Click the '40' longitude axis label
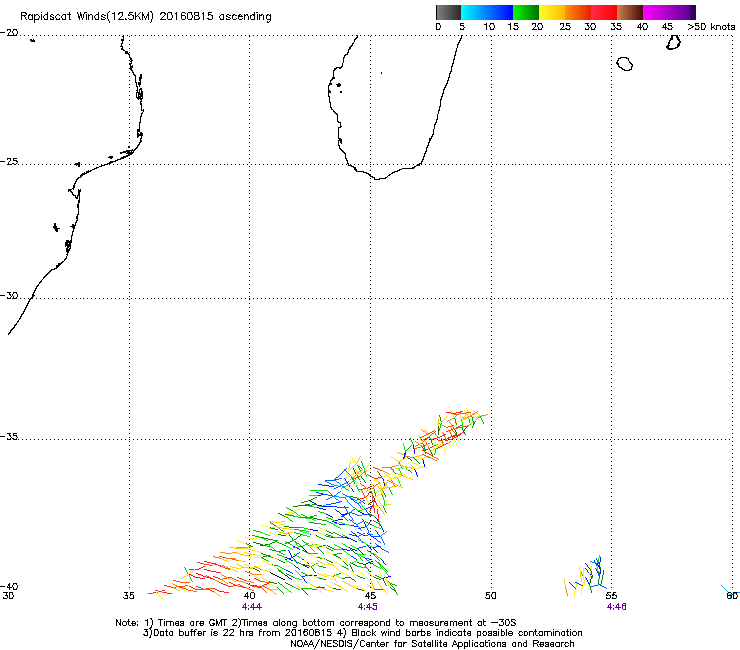The height and width of the screenshot is (650, 740). coord(249,596)
